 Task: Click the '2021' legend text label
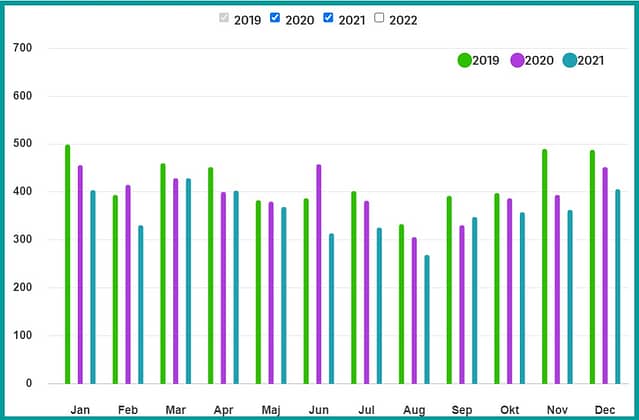[591, 60]
